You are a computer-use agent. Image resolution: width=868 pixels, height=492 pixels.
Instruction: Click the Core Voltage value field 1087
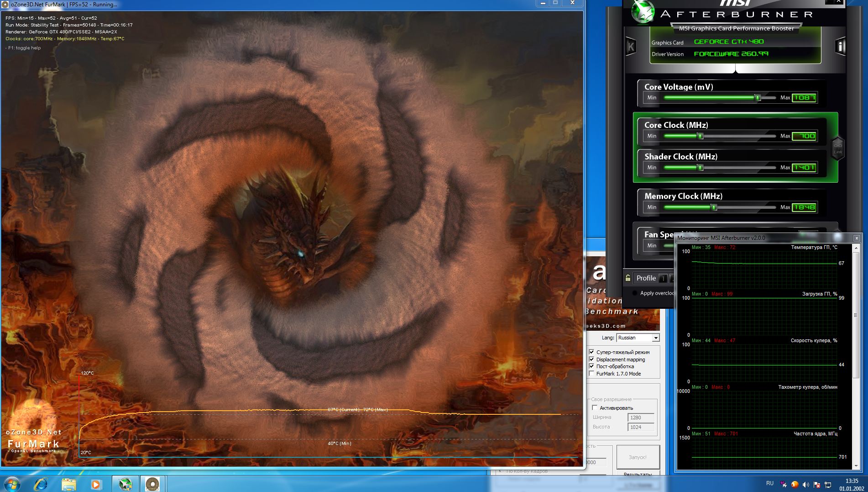804,98
